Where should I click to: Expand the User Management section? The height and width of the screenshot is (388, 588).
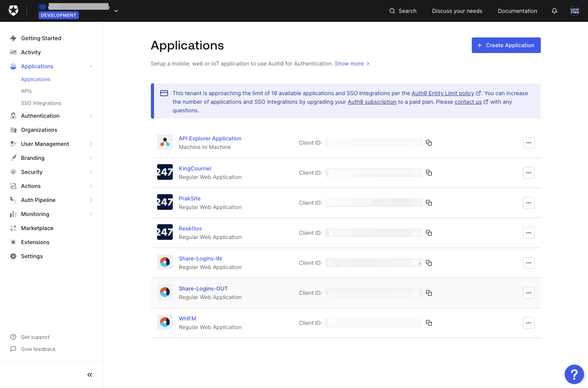coord(91,144)
